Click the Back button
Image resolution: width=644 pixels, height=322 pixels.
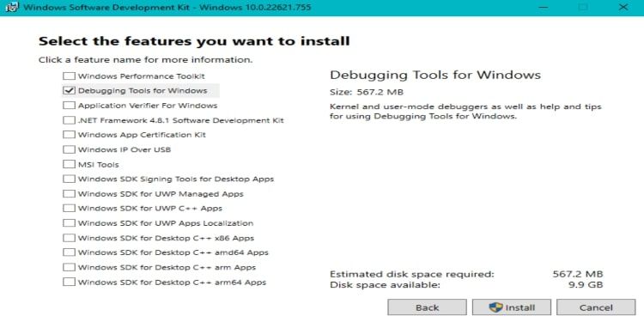(427, 307)
